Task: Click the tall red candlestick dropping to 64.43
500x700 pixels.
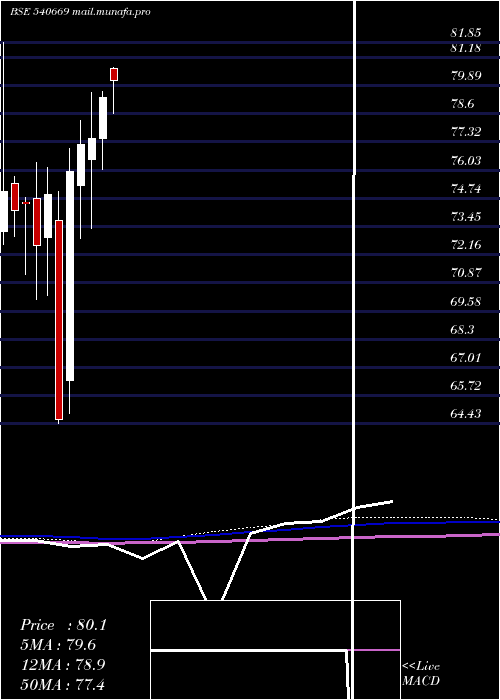Action: [x=59, y=320]
